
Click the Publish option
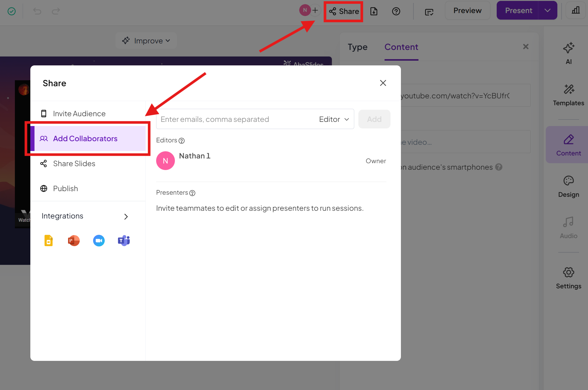65,188
